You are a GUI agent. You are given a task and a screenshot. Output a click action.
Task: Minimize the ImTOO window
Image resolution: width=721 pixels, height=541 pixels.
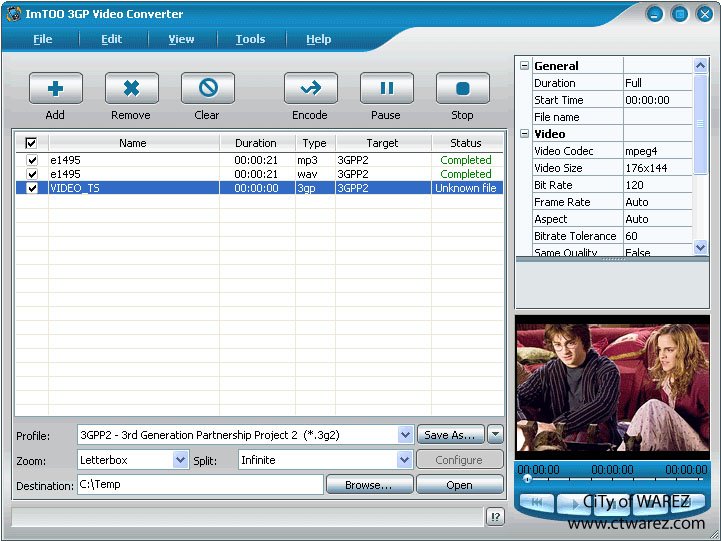tap(655, 14)
